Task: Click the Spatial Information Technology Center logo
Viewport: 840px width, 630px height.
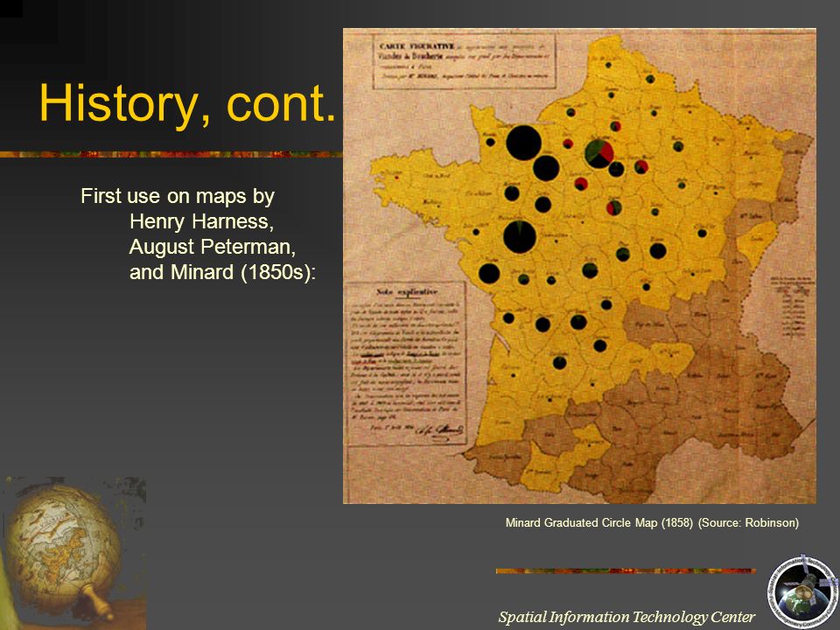Action: pos(802,592)
